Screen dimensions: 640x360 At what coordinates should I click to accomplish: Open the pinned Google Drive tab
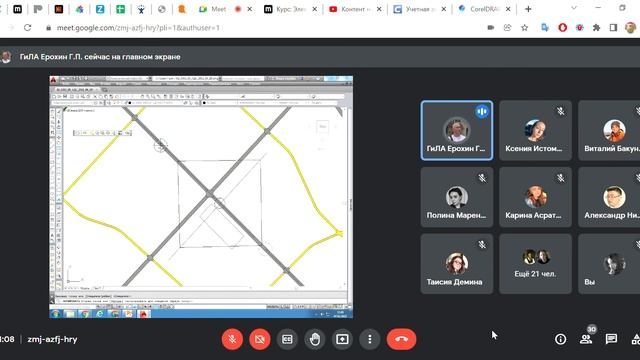pos(80,9)
